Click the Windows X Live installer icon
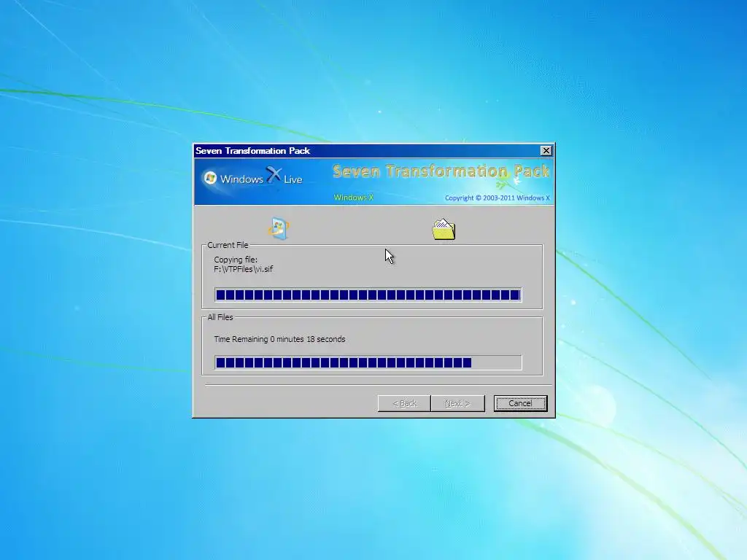The image size is (747, 560). pos(278,228)
